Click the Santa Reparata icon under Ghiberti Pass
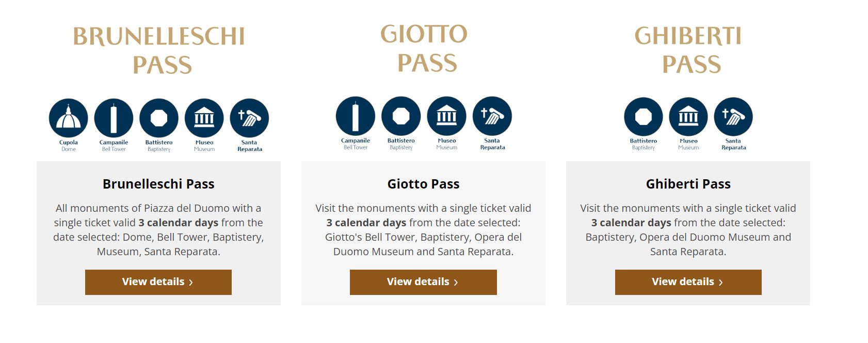 tap(733, 117)
